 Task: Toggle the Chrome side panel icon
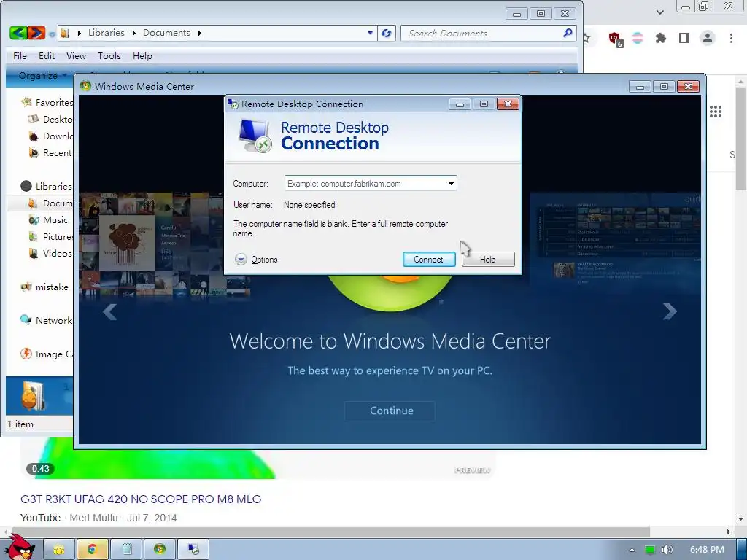tap(684, 38)
